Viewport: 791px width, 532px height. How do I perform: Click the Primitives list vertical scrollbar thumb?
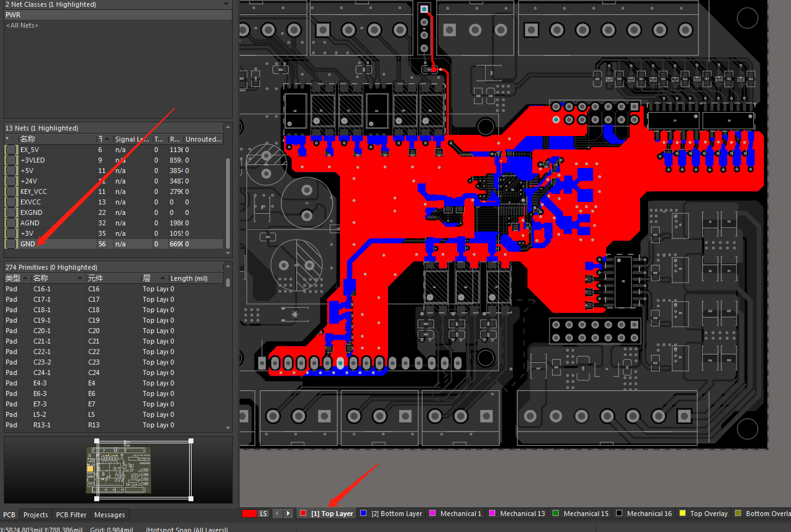tap(229, 283)
